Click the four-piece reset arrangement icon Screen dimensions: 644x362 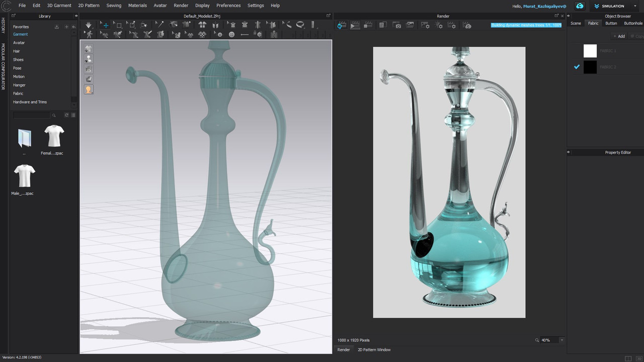(202, 25)
